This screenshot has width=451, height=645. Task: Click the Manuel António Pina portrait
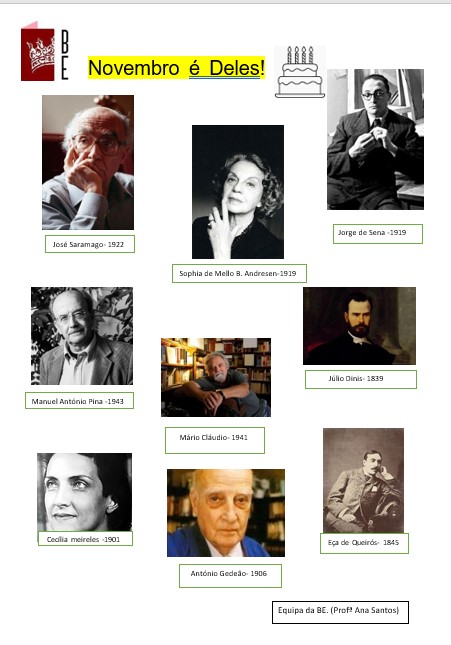click(82, 336)
